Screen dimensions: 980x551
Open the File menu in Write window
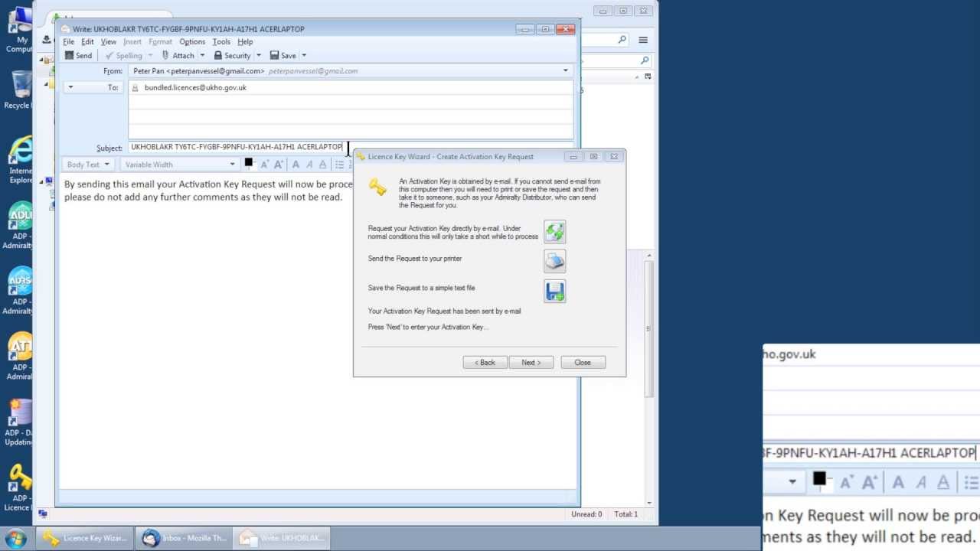coord(68,41)
